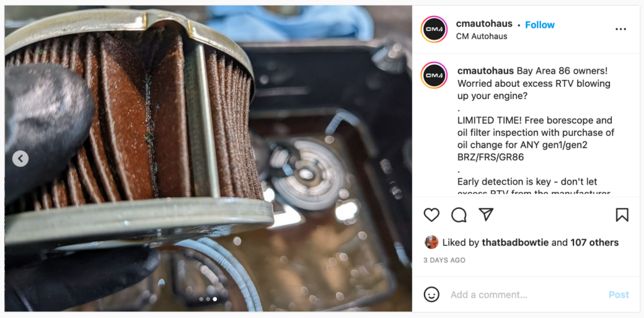This screenshot has width=644, height=318.
Task: Select the oil filter photo
Action: [208, 159]
